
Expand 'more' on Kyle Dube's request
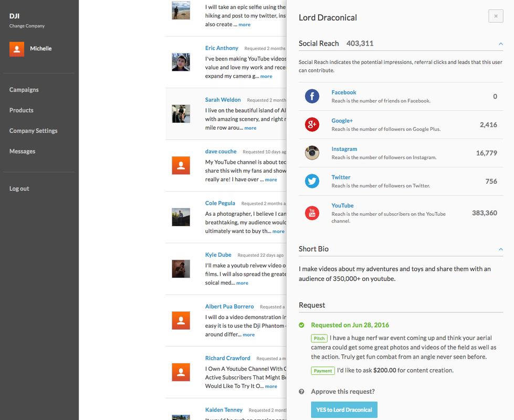[242, 283]
